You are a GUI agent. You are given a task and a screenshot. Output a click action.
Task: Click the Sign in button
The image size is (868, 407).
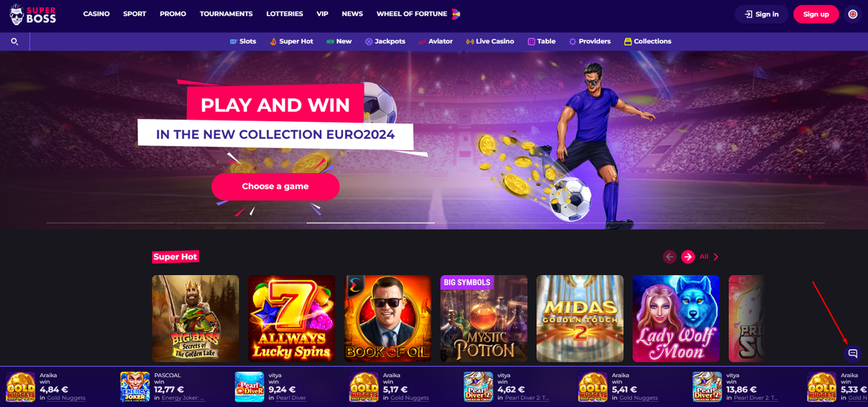point(762,14)
